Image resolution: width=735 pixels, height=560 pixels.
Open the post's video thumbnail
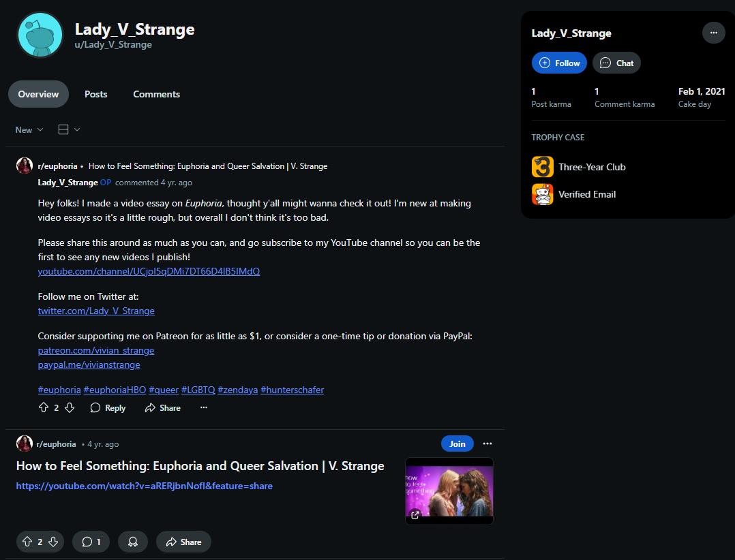[x=449, y=491]
